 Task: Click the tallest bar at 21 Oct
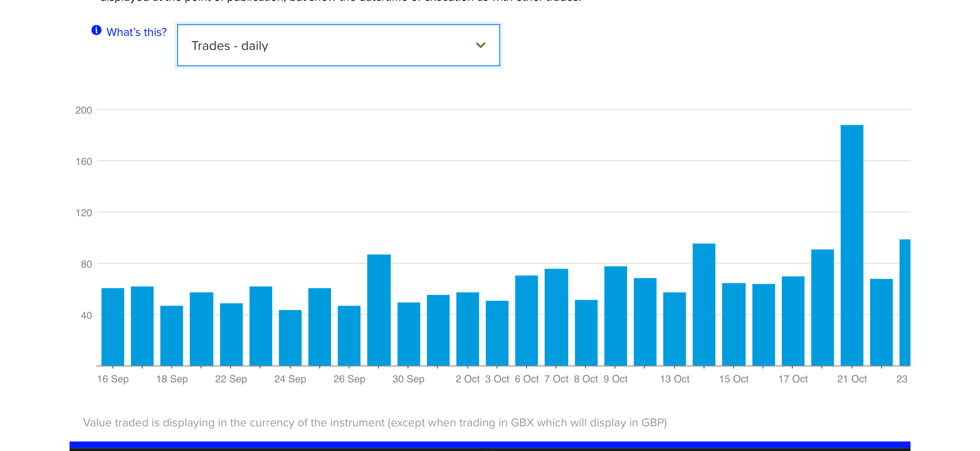(x=851, y=245)
